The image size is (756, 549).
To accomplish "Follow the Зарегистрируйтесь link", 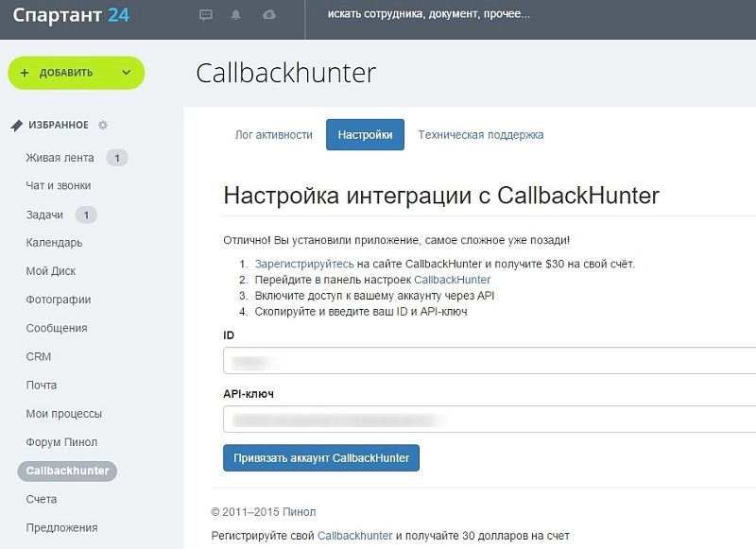I will 303,264.
